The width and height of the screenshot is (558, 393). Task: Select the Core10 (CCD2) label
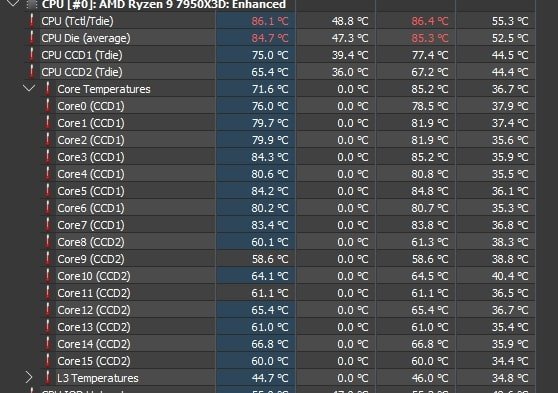coord(94,276)
